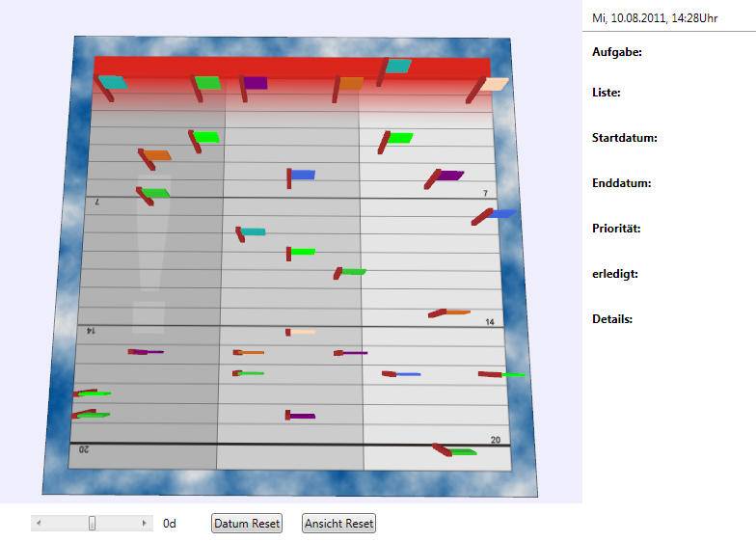The image size is (756, 542).
Task: Click the teal flag in the middle column
Action: [253, 231]
